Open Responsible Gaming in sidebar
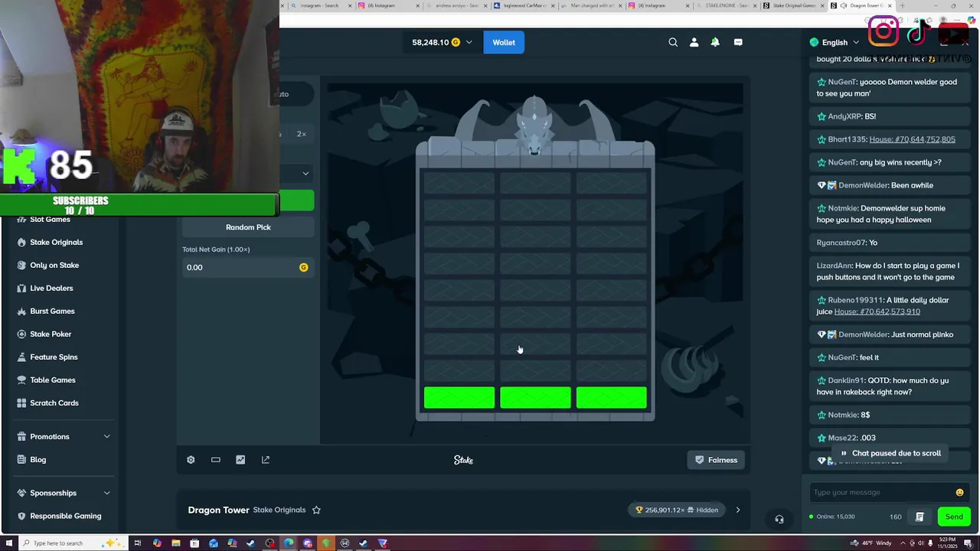This screenshot has width=980, height=551. tap(65, 516)
